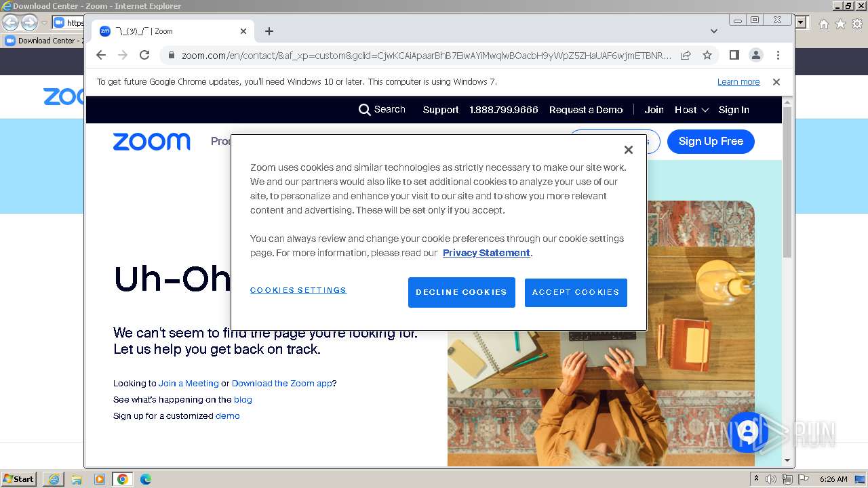Close the cookie consent dialog

[x=629, y=150]
